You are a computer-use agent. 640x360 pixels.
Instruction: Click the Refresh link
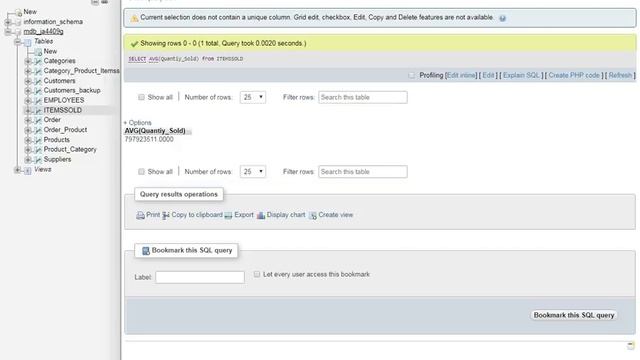pos(620,76)
